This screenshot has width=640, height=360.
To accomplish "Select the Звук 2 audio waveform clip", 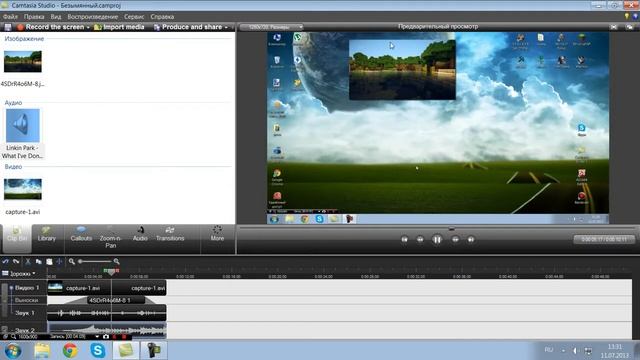I will (x=107, y=329).
